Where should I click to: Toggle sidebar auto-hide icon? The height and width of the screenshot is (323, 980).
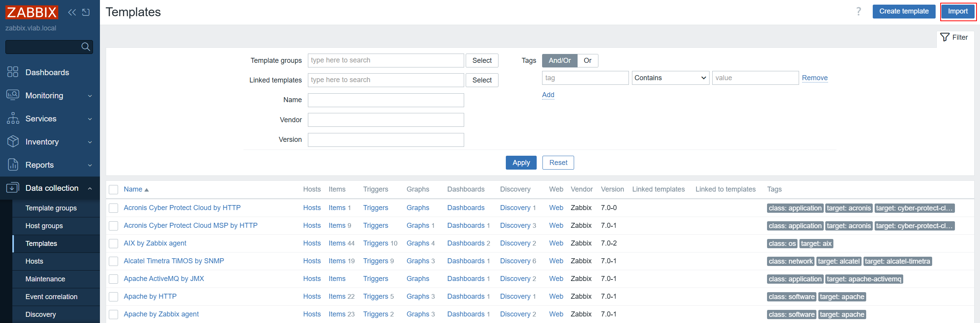click(x=86, y=12)
